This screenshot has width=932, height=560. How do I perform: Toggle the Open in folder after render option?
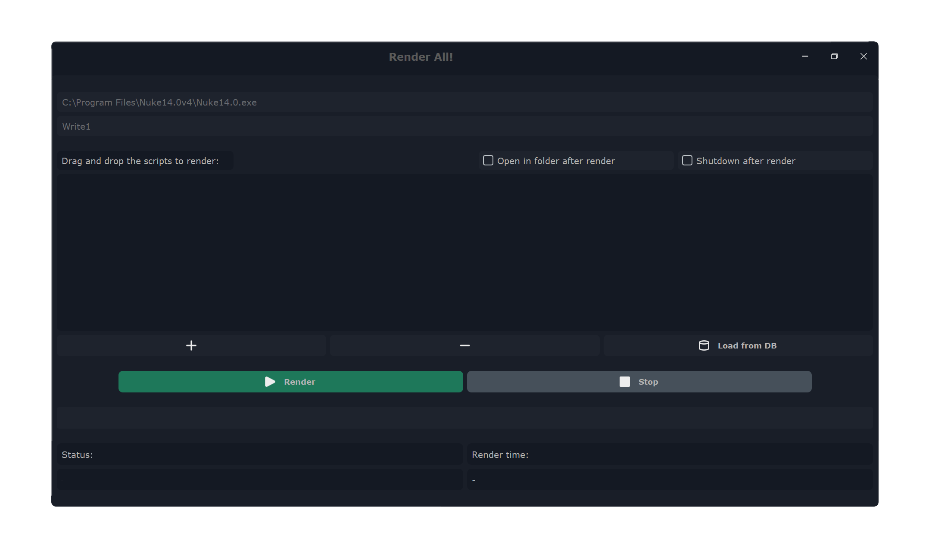coord(488,160)
